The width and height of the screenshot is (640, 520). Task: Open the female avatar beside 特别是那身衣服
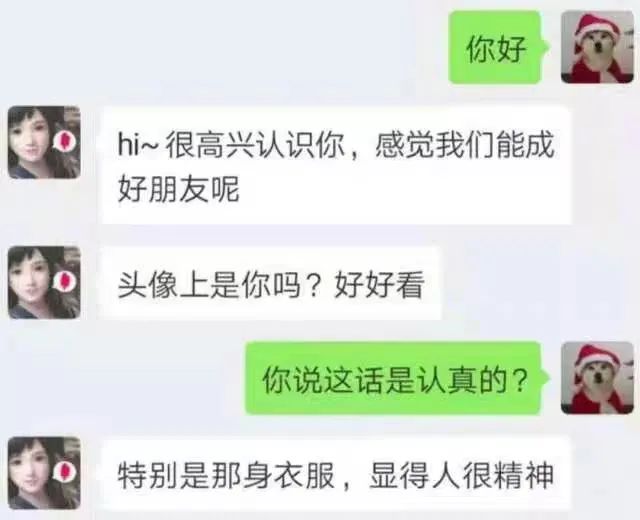click(44, 473)
